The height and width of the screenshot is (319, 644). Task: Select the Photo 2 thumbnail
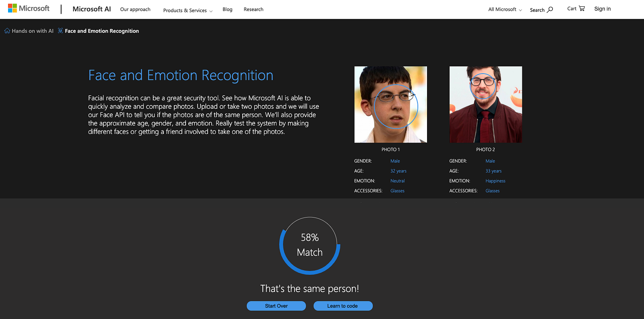tap(486, 105)
